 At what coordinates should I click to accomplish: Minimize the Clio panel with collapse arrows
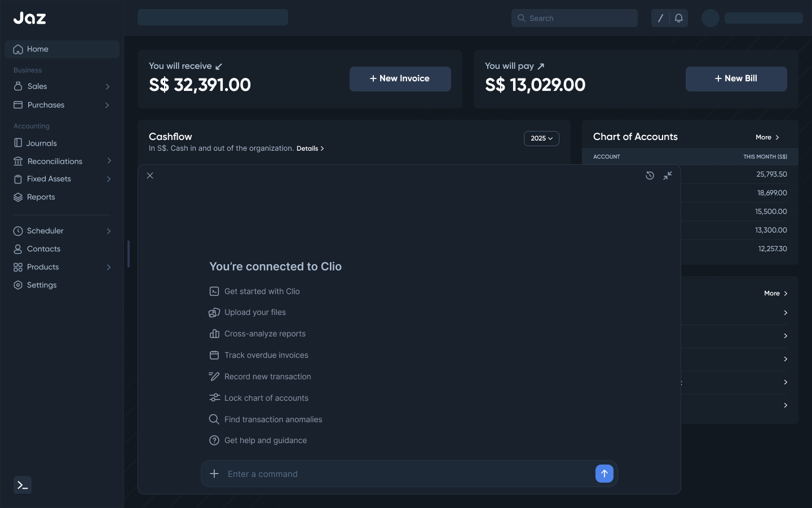668,176
